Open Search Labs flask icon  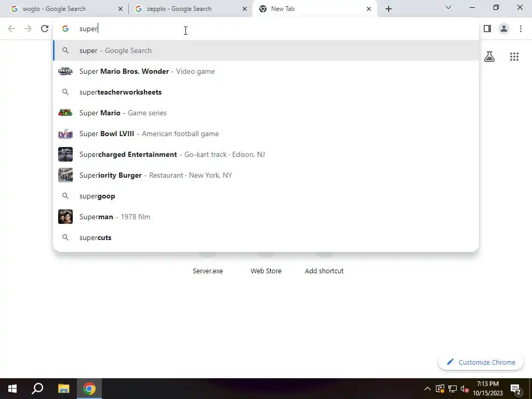(x=489, y=57)
